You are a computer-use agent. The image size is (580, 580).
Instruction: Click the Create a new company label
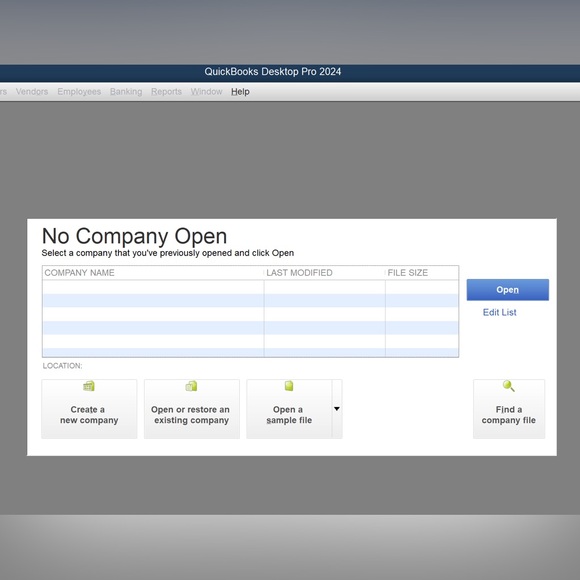click(89, 415)
